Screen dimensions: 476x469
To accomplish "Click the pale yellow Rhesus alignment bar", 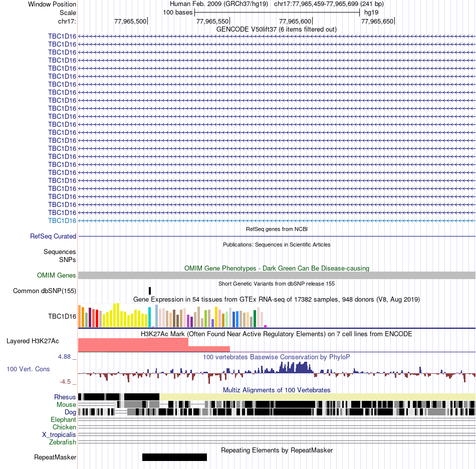I will [318, 397].
